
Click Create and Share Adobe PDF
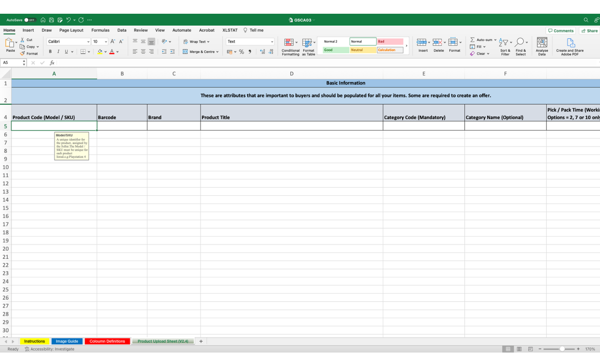click(x=570, y=47)
